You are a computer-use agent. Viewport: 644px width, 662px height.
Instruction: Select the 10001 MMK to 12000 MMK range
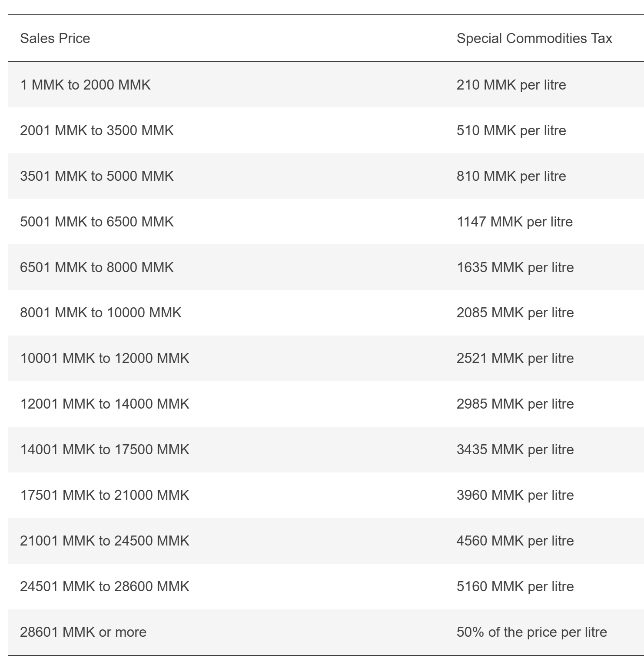pos(104,358)
